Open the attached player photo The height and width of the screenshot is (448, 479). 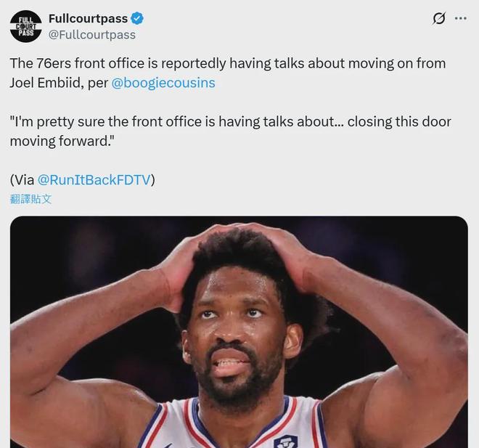coord(239,332)
